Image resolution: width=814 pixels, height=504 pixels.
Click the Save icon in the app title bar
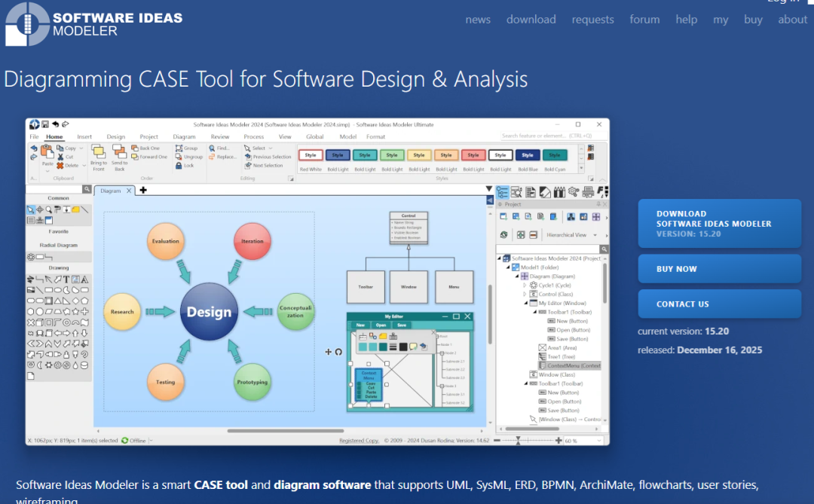click(45, 124)
